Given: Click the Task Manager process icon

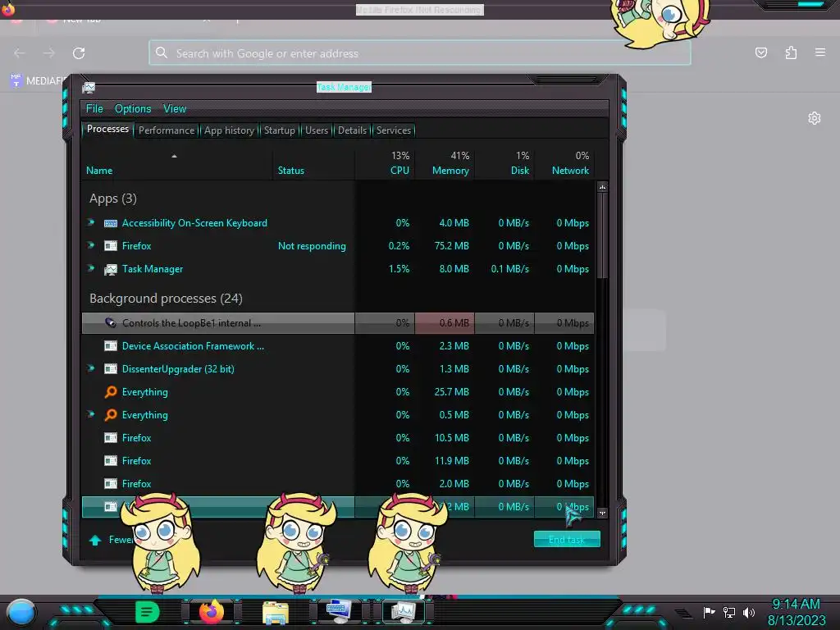Looking at the screenshot, I should click(111, 269).
